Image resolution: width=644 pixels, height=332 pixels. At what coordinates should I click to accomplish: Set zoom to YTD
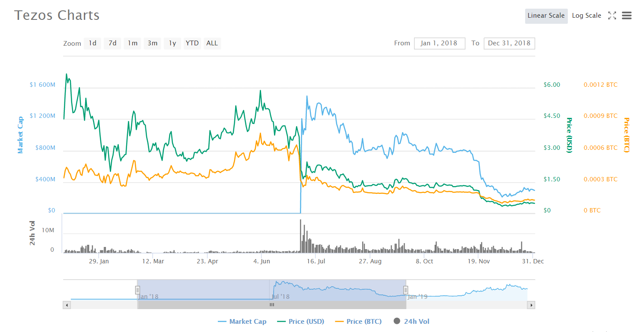[192, 43]
